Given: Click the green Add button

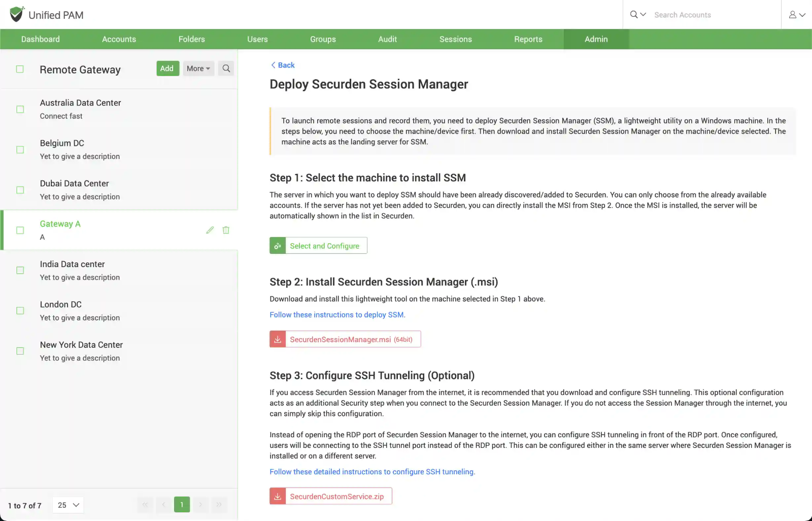Looking at the screenshot, I should [167, 69].
